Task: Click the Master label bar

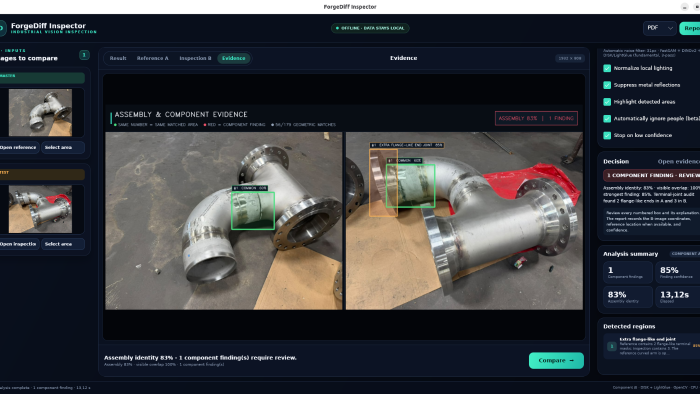Action: coord(42,78)
